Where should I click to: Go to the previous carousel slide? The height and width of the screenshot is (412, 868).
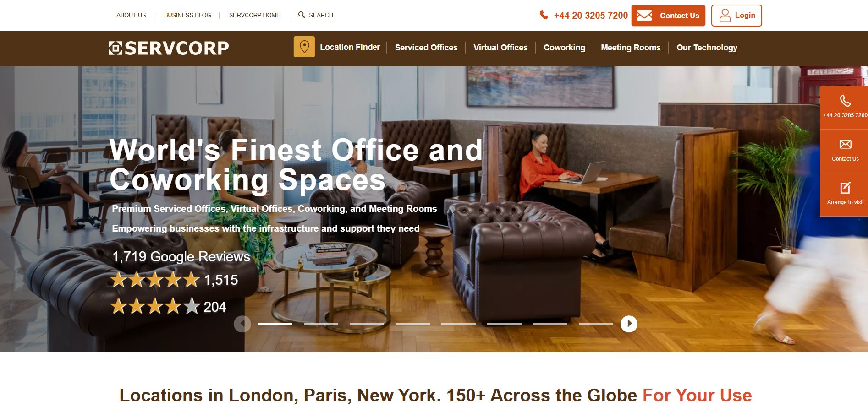pyautogui.click(x=242, y=324)
